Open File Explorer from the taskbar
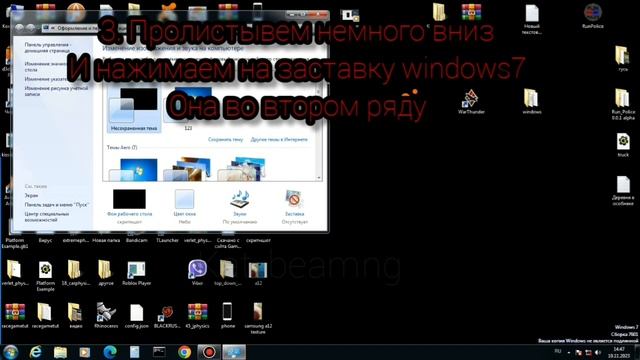The image size is (640, 360). [x=60, y=352]
